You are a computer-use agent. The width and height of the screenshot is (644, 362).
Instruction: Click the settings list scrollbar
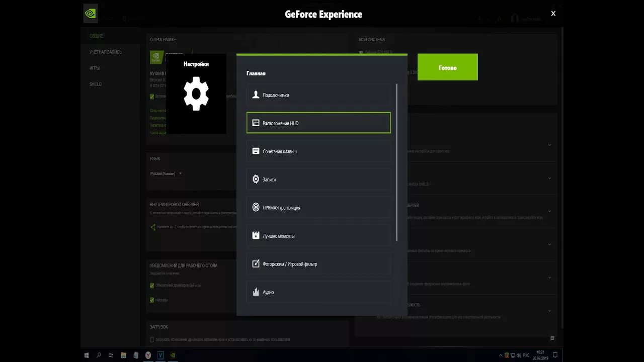[397, 162]
